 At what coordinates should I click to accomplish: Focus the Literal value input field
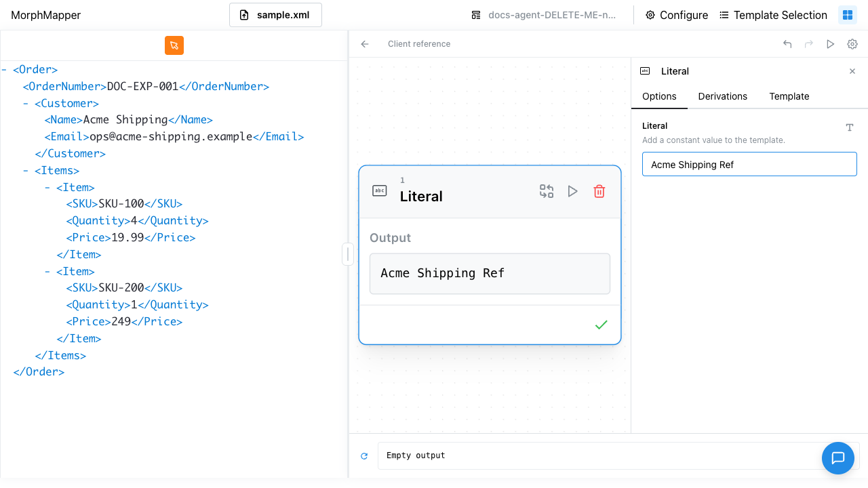pyautogui.click(x=749, y=165)
